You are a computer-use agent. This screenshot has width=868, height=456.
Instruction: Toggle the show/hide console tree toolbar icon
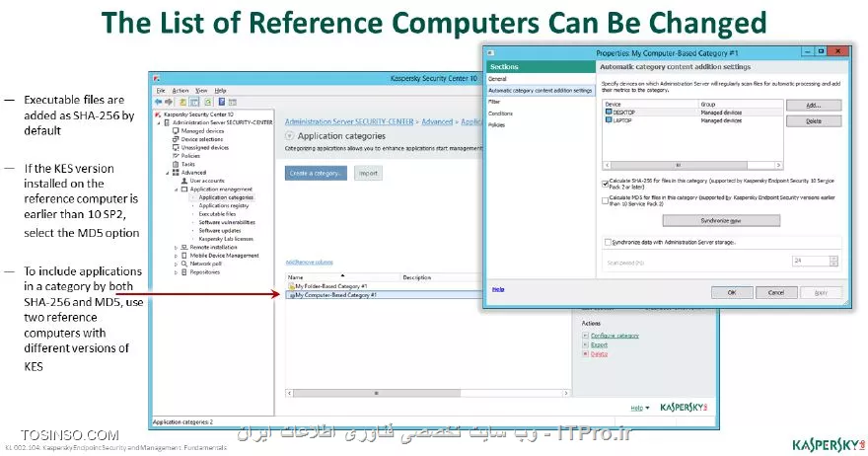pyautogui.click(x=194, y=102)
